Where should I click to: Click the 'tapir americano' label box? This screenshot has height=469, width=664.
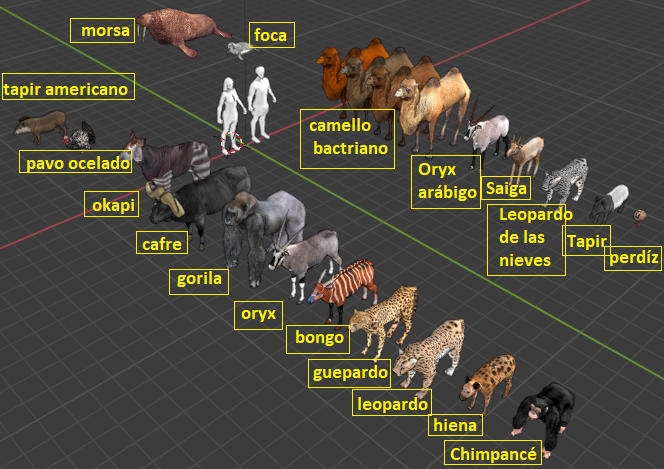(69, 86)
